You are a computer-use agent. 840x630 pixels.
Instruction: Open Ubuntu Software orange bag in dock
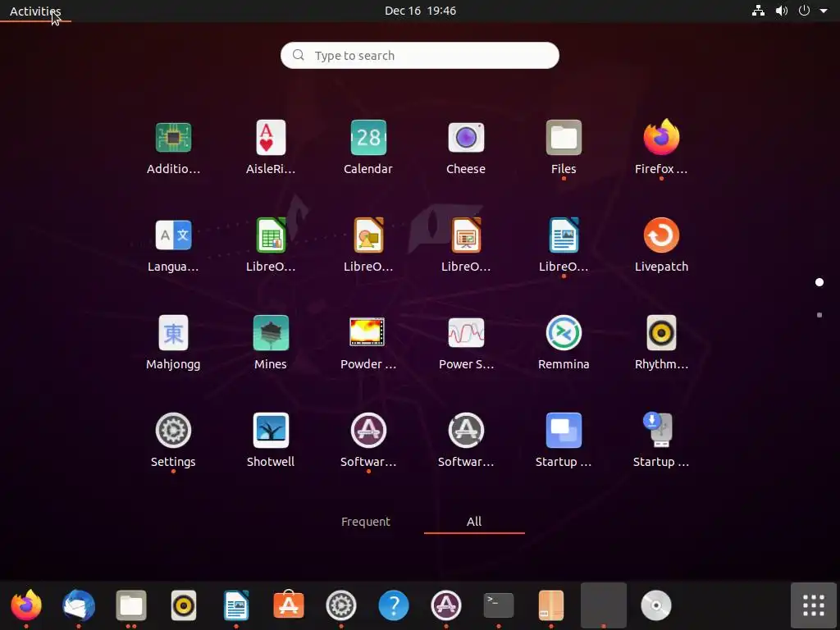[x=289, y=605]
